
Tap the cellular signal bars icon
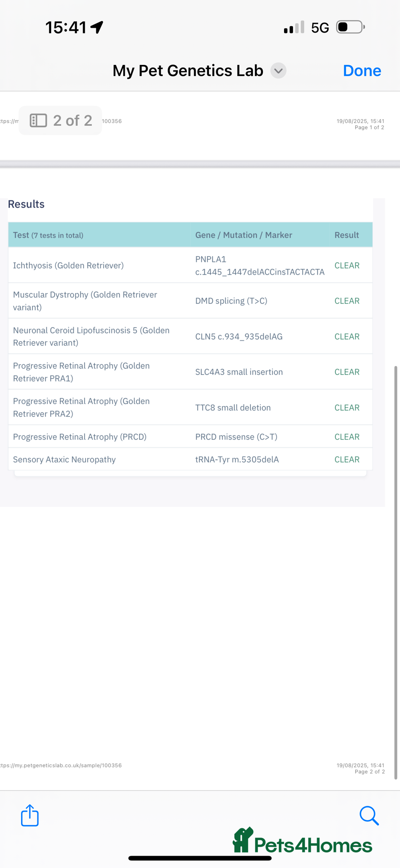294,27
